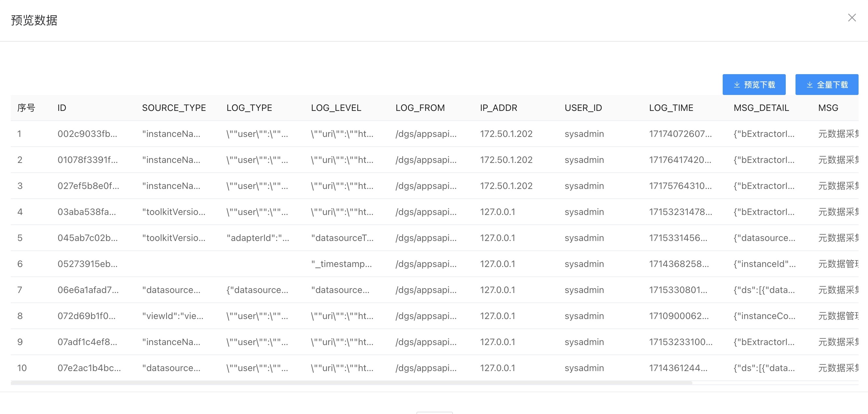The height and width of the screenshot is (414, 868).
Task: Click LOG_TIME 17153231478... in row 4
Action: click(x=680, y=212)
